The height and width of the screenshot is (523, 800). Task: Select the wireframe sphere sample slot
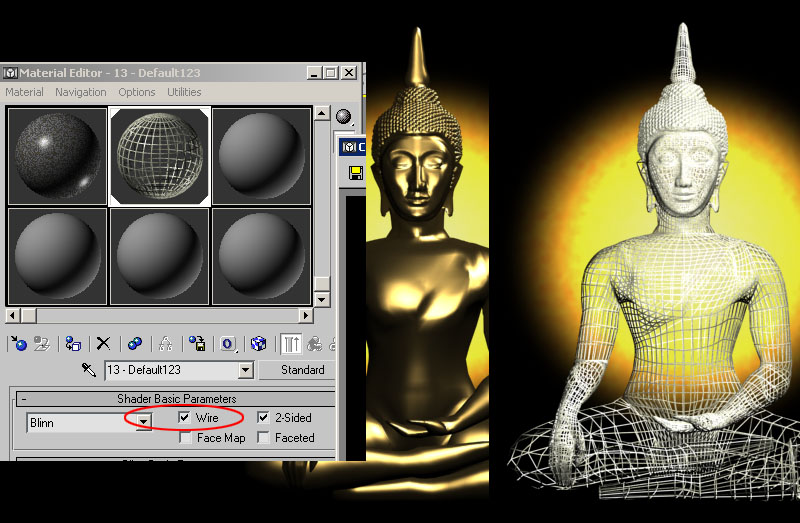tap(160, 156)
